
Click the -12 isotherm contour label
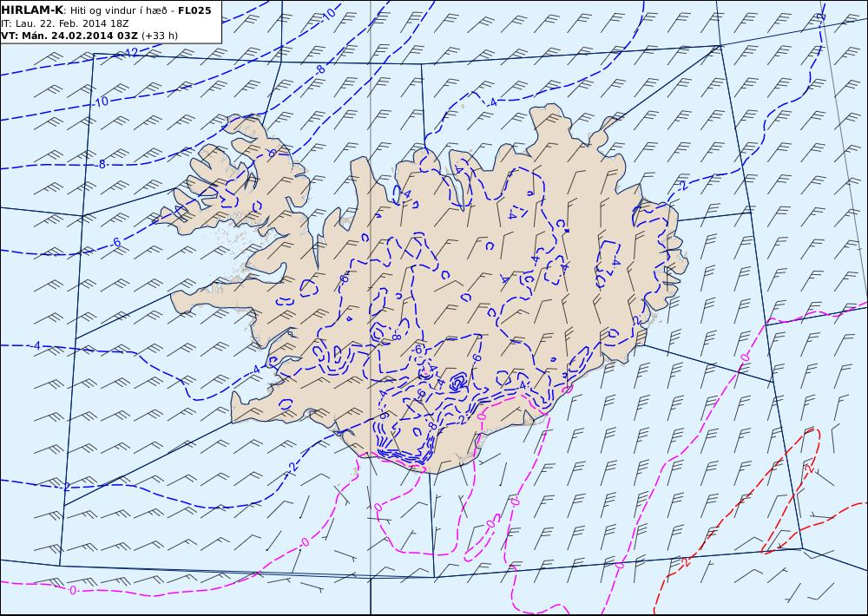(131, 53)
